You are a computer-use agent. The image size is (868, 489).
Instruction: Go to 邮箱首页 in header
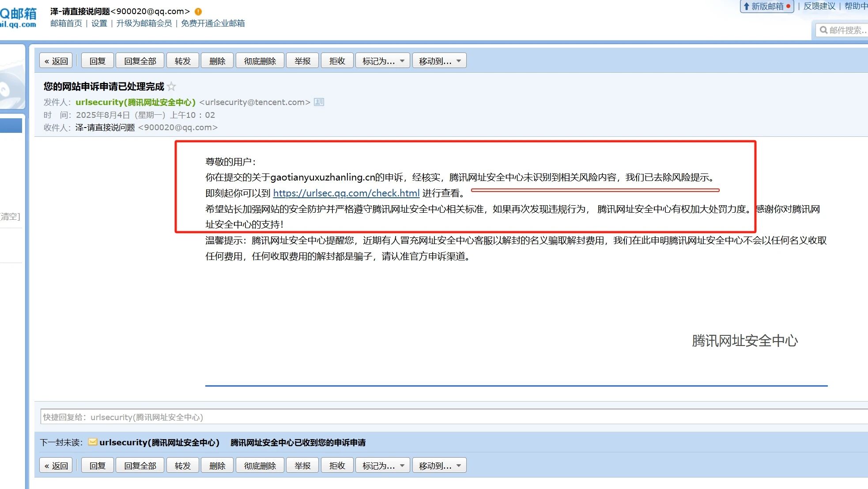(66, 23)
